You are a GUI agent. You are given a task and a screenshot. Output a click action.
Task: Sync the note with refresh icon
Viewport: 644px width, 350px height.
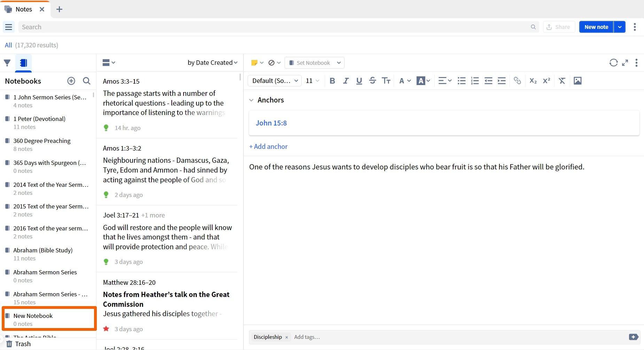(x=613, y=63)
